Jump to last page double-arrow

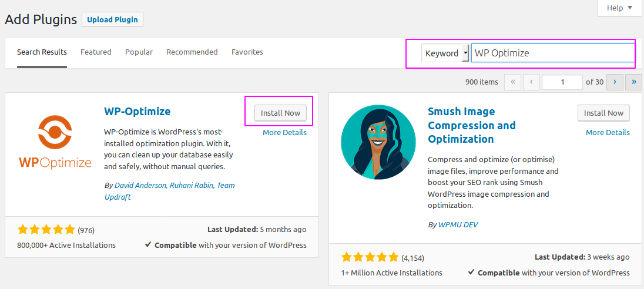(633, 82)
